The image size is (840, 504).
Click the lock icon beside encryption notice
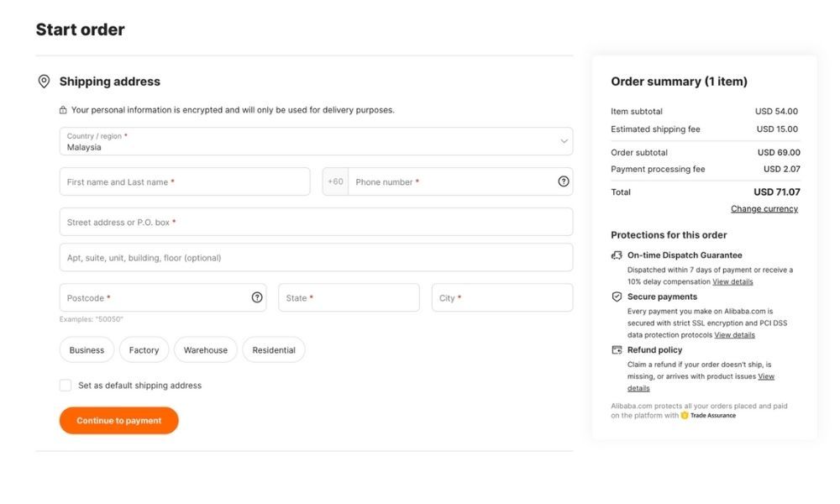tap(63, 110)
